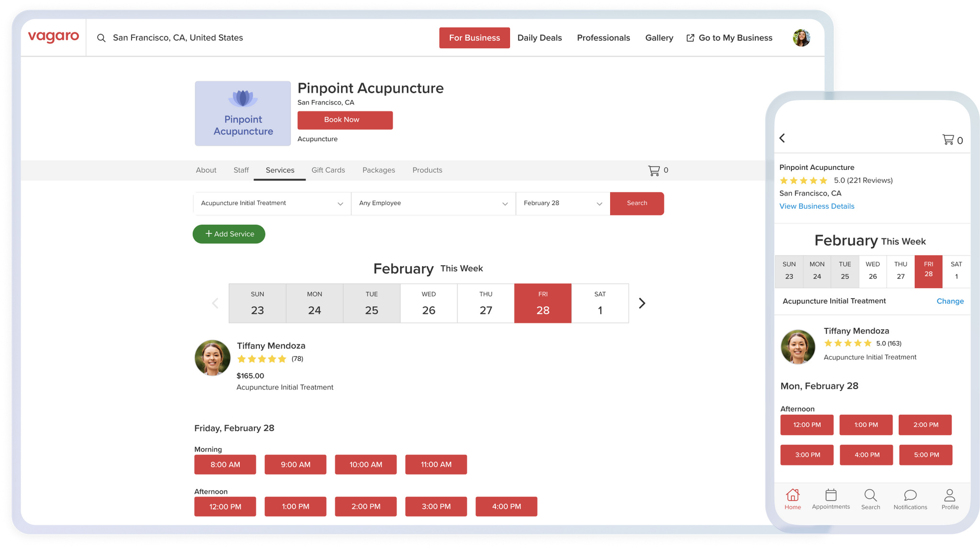Click the $165.00 price text

coord(250,376)
